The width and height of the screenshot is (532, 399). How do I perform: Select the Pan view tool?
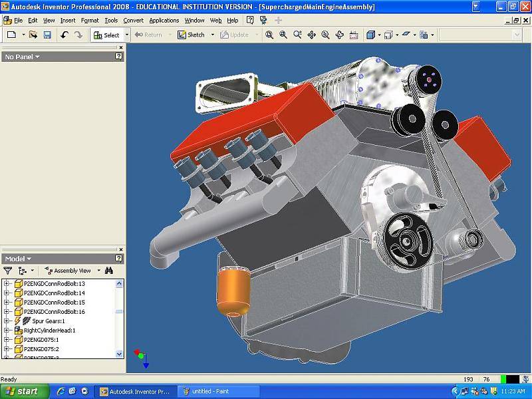pyautogui.click(x=311, y=35)
